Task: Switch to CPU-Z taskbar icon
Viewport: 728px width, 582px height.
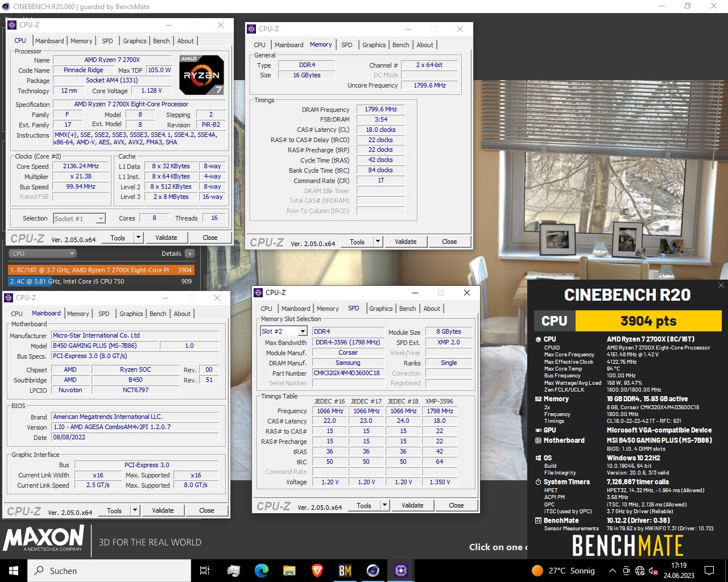Action: pos(400,571)
